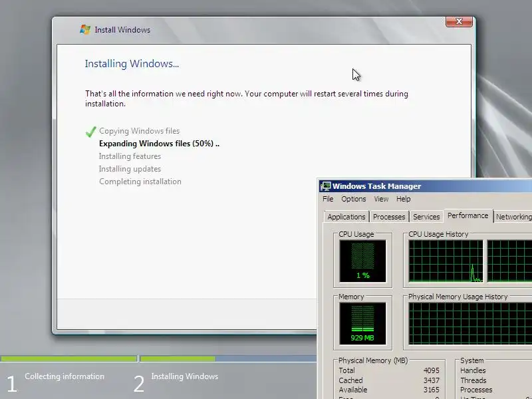Screen dimensions: 532x399
Task: Click the 'Collecting information' stage label
Action: coord(65,376)
